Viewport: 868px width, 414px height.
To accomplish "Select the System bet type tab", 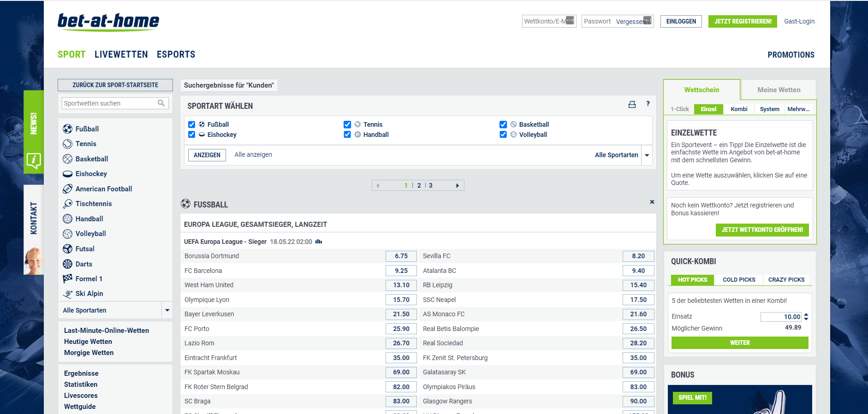I will (770, 109).
